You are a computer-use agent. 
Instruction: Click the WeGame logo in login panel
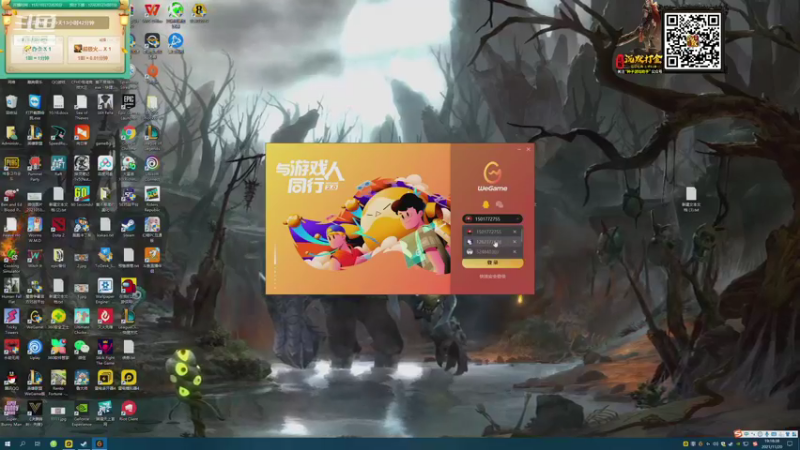click(492, 176)
